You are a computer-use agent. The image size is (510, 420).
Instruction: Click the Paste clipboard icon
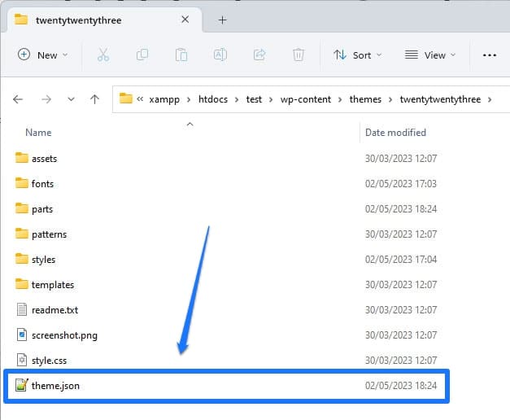181,55
